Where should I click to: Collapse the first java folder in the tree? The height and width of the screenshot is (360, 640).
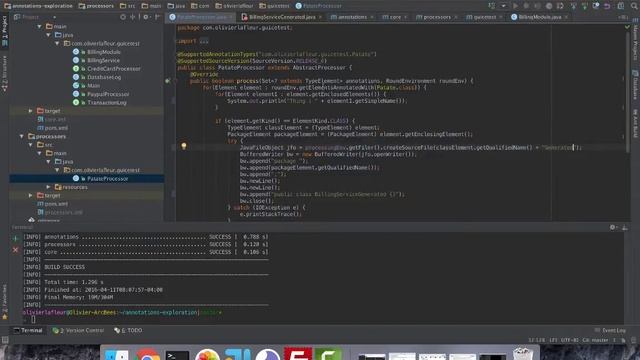(49, 35)
